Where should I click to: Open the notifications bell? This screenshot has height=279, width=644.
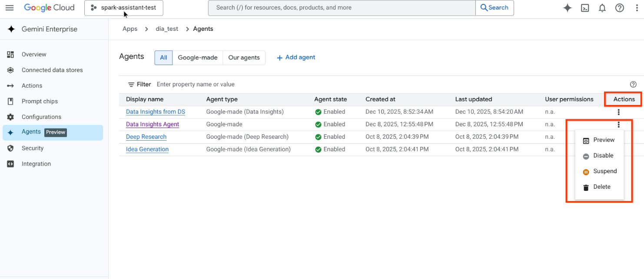point(602,8)
